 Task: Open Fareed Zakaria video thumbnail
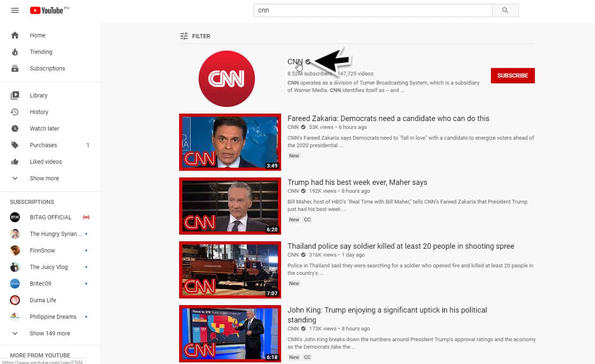230,142
